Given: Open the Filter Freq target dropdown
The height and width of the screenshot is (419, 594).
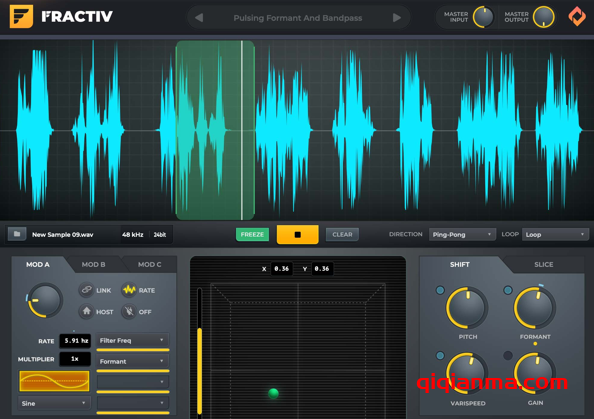Looking at the screenshot, I should 133,340.
